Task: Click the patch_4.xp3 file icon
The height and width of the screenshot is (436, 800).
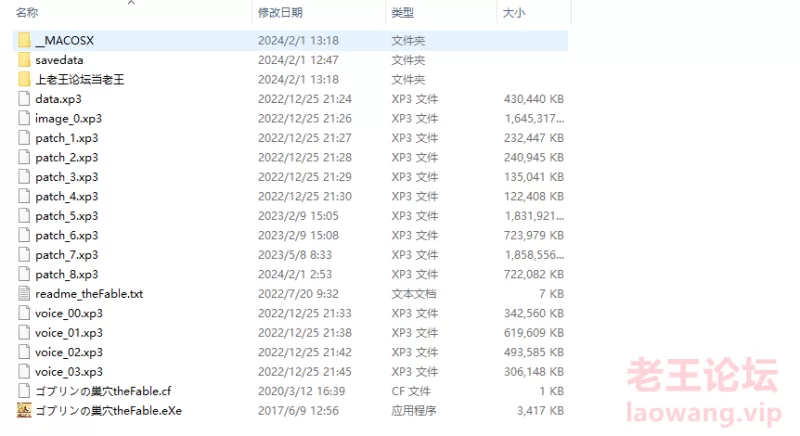Action: (x=24, y=196)
